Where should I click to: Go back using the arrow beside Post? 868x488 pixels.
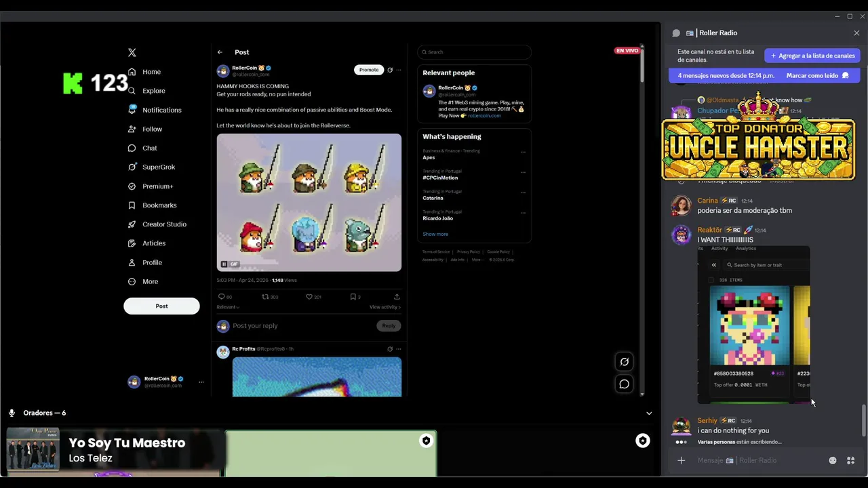[220, 52]
